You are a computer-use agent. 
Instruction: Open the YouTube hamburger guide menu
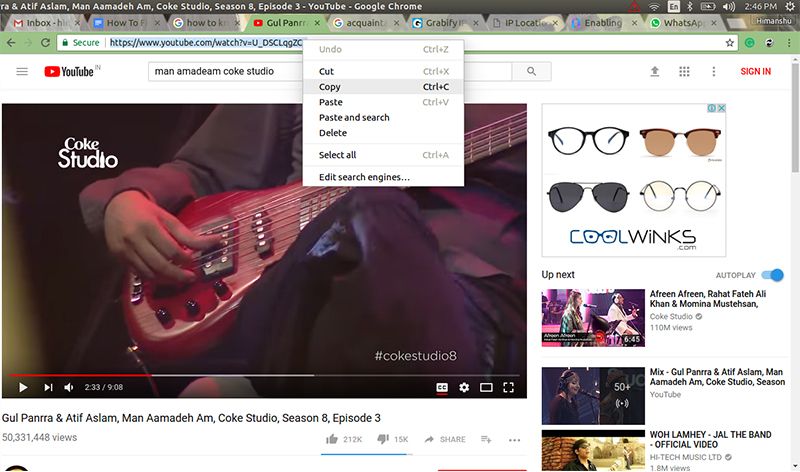[x=22, y=71]
